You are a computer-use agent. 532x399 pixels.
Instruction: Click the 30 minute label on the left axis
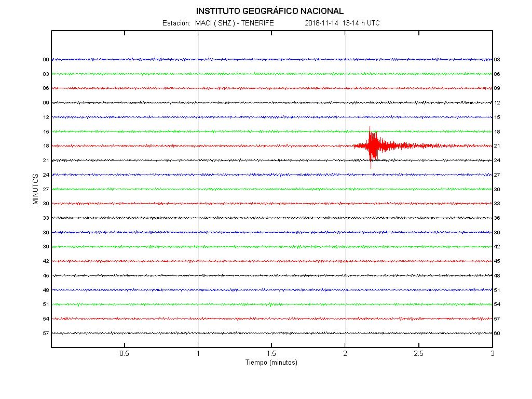[x=46, y=204]
